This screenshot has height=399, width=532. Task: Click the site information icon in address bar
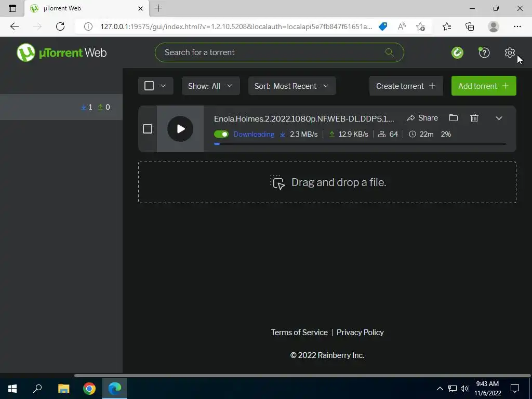(x=88, y=26)
